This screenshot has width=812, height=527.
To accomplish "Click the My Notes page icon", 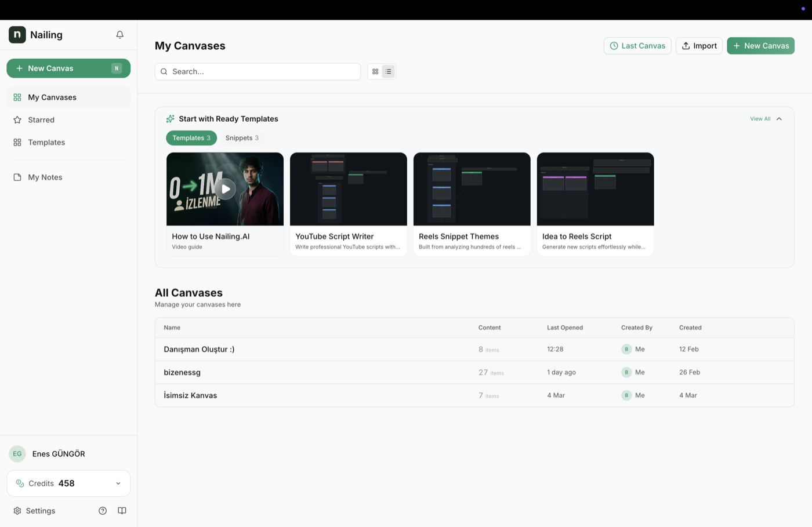I will pos(17,177).
